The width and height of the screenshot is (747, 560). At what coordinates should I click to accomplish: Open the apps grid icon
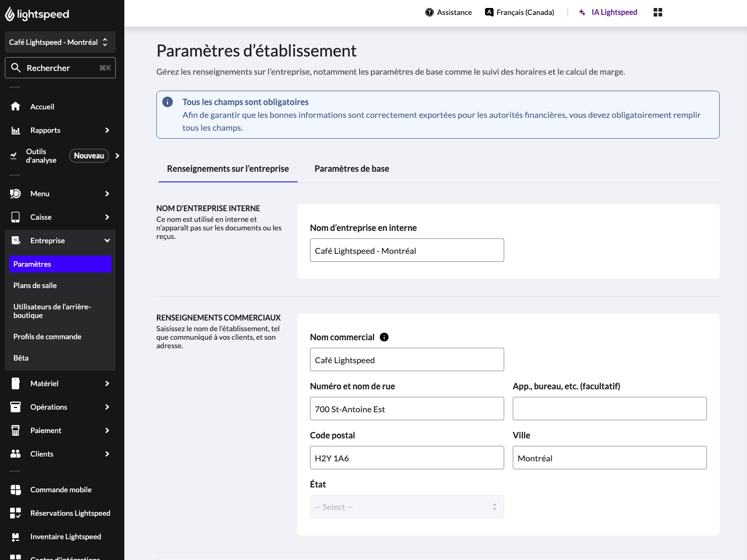click(658, 12)
